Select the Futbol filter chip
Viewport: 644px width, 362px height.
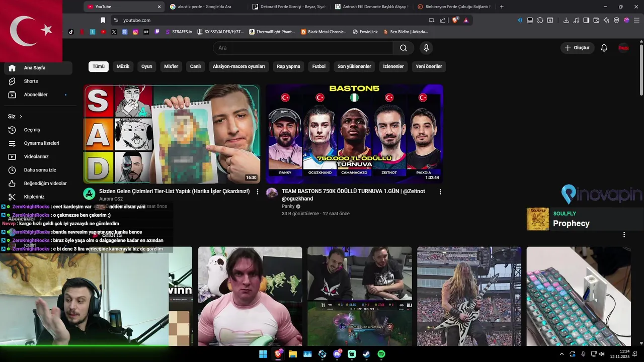pos(319,66)
